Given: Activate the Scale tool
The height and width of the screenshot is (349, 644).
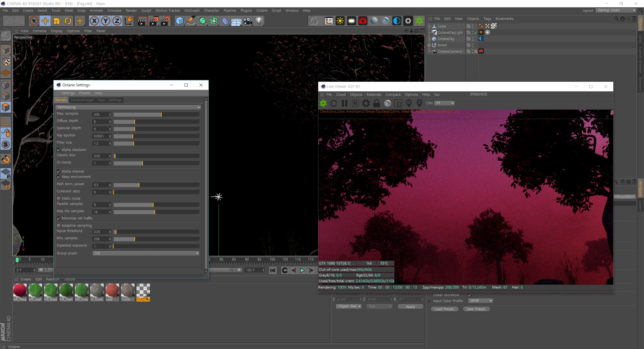Looking at the screenshot, I should [57, 21].
